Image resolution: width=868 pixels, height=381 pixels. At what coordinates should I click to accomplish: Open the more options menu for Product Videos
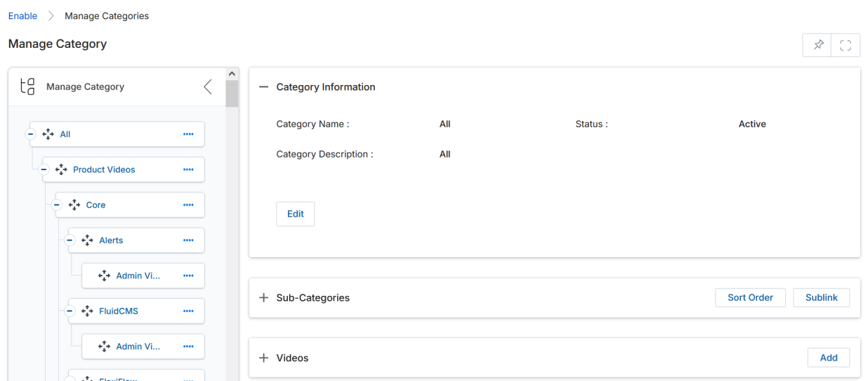188,169
